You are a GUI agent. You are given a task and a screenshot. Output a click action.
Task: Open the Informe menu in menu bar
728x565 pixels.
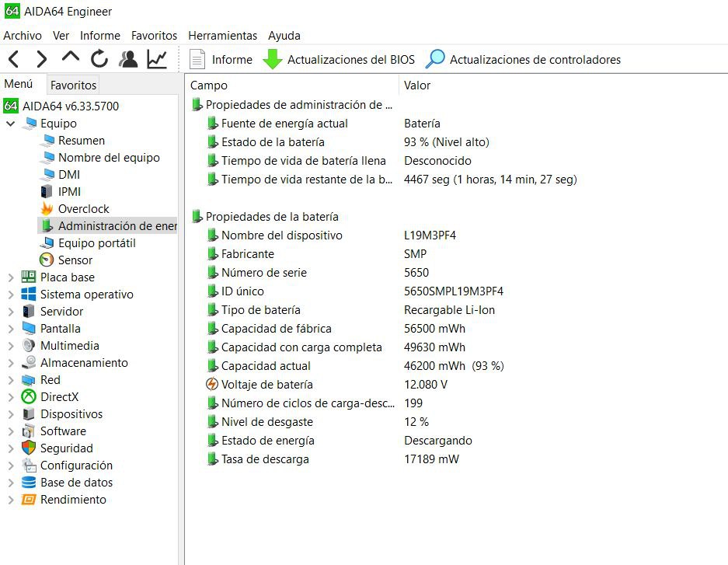[99, 35]
